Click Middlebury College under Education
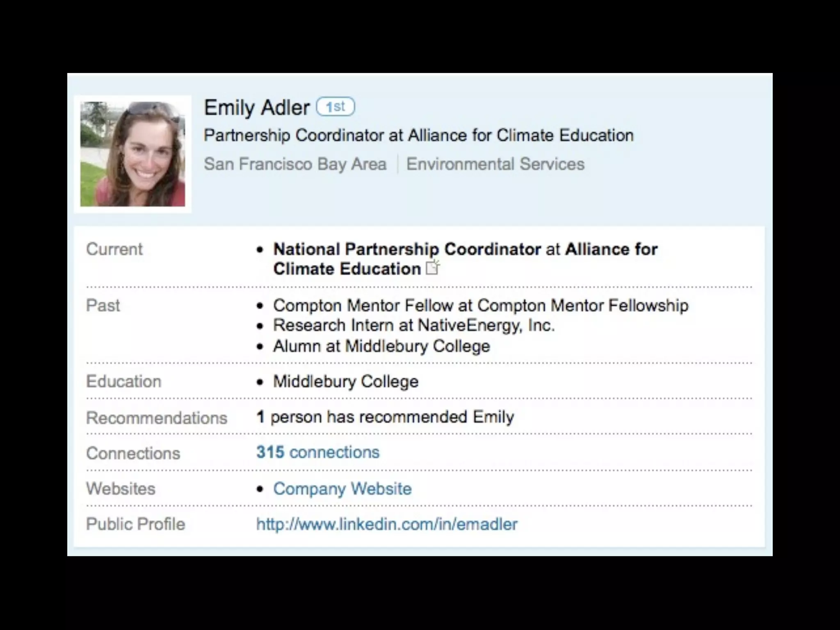This screenshot has height=630, width=840. [x=346, y=381]
